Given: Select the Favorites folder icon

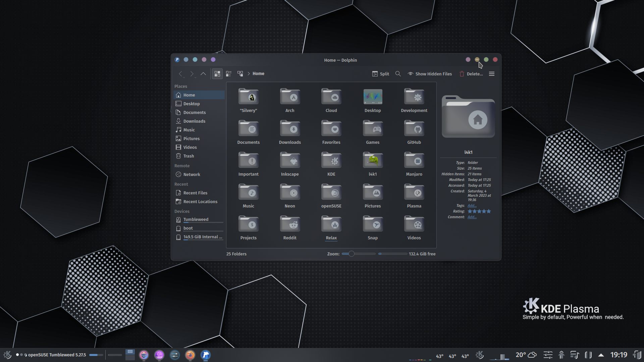Looking at the screenshot, I should coord(331,128).
